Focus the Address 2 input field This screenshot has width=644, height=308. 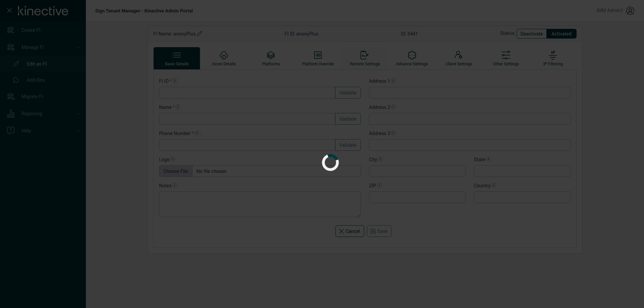pyautogui.click(x=470, y=119)
